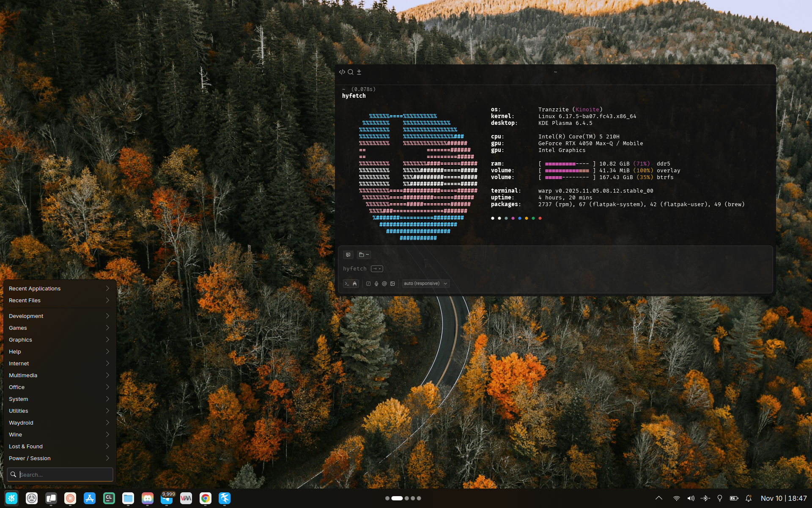Open the search icon in Warp's title bar
This screenshot has height=508, width=812.
351,72
